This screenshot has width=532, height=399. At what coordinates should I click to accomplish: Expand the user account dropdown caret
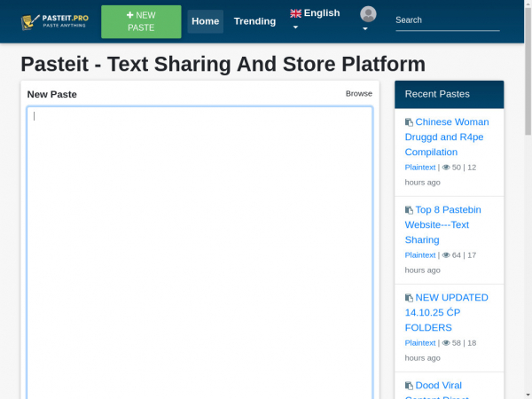364,28
